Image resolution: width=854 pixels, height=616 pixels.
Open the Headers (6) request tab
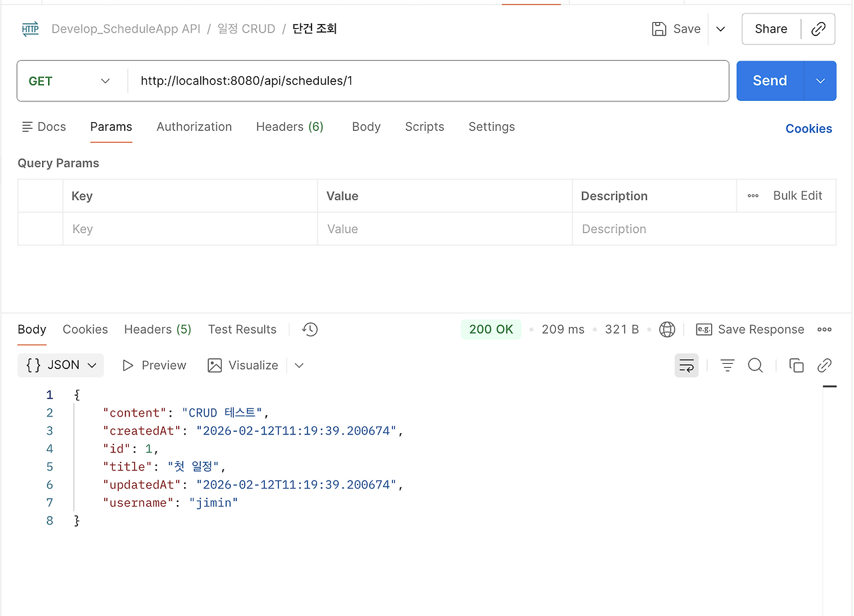290,127
